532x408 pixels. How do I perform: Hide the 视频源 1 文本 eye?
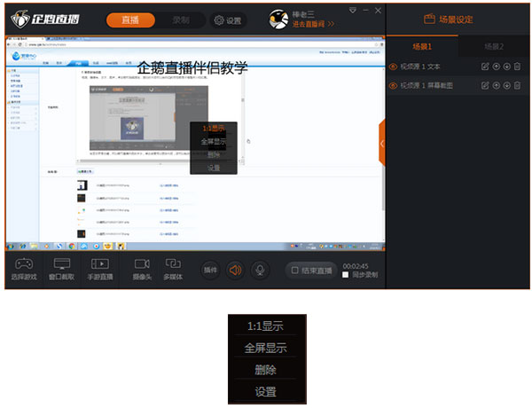point(393,67)
